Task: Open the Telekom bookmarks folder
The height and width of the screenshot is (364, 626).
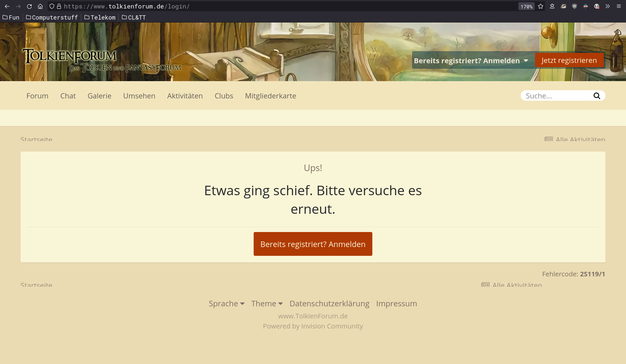Action: (100, 17)
